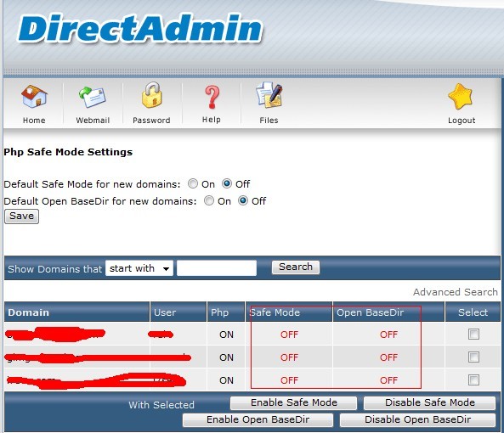The width and height of the screenshot is (504, 433).
Task: Click the DirectAdmin logo
Action: 140,28
